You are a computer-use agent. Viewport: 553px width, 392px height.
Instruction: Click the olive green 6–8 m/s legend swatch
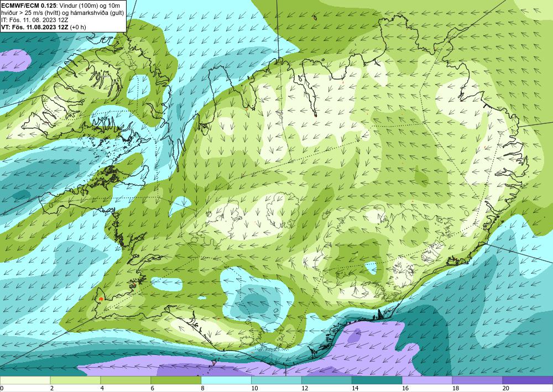click(176, 380)
